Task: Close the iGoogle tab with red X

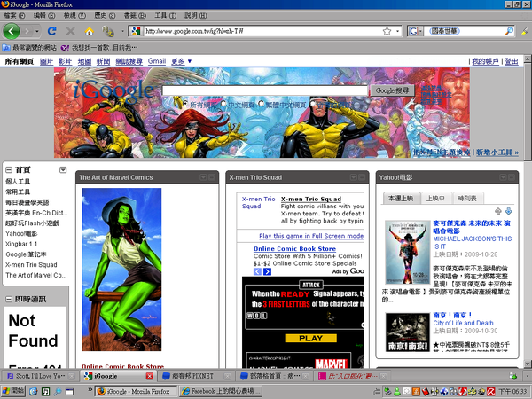Action: 149,376
